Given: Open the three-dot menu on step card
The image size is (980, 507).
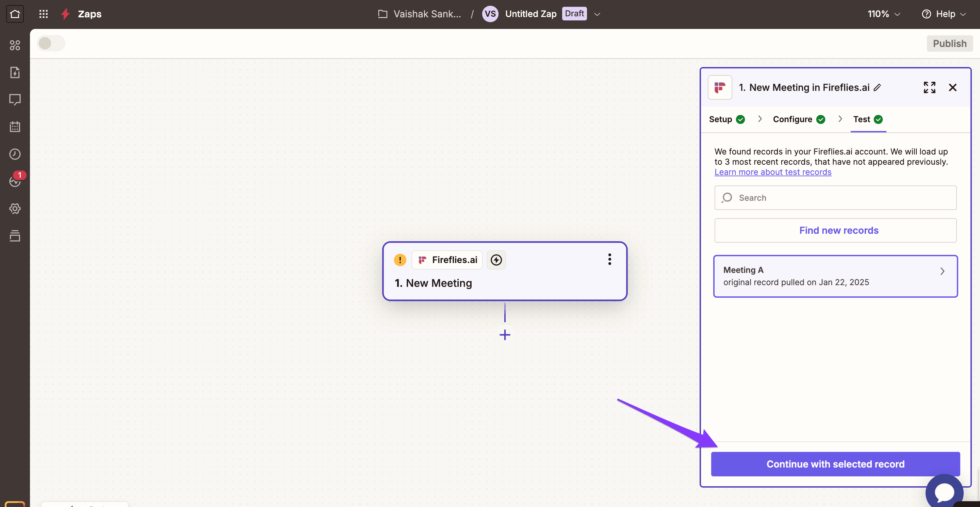Looking at the screenshot, I should [609, 259].
